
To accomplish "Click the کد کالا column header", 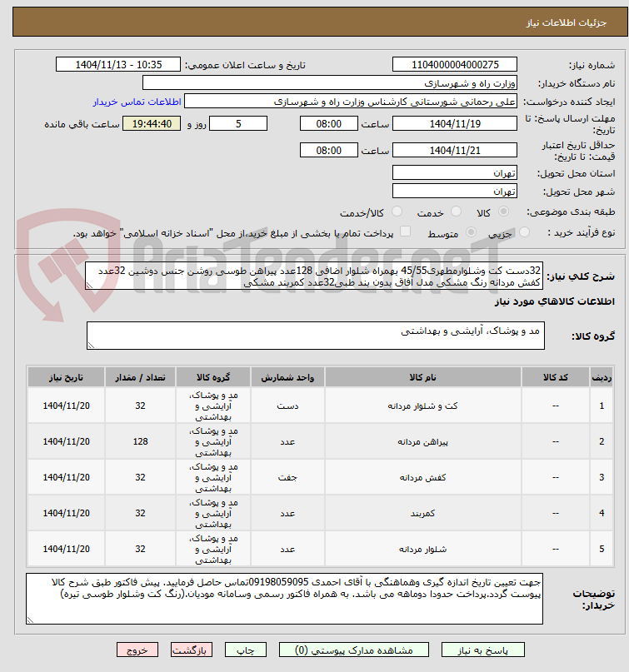I will tap(556, 377).
